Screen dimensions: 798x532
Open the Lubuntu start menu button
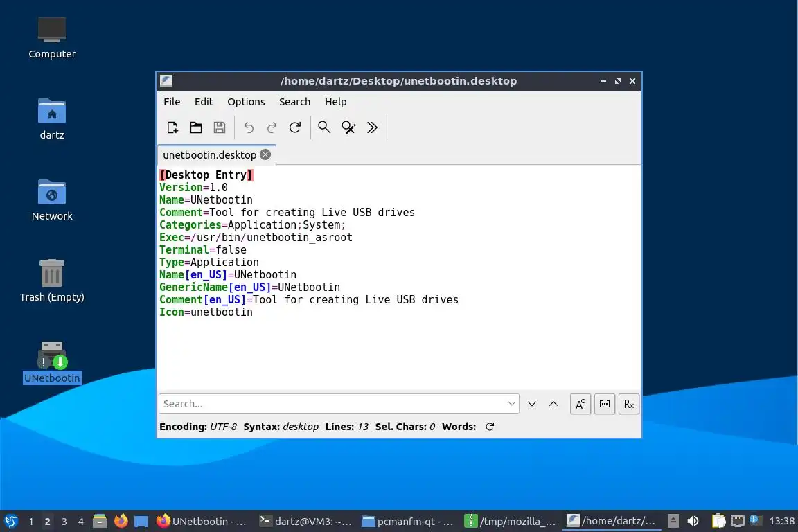tap(10, 522)
